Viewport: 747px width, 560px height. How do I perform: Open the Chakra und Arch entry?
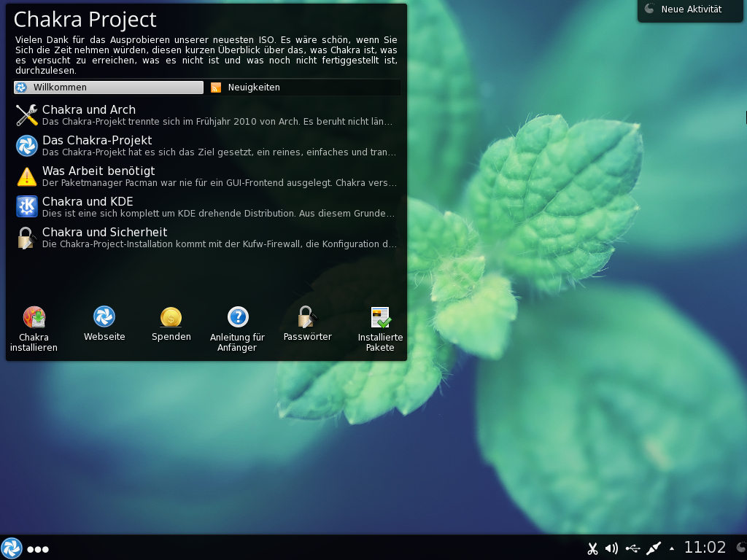[206, 114]
